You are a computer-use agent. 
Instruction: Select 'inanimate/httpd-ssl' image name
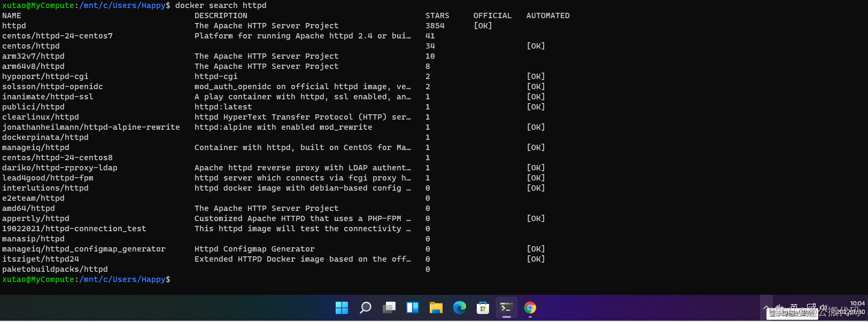pos(48,97)
